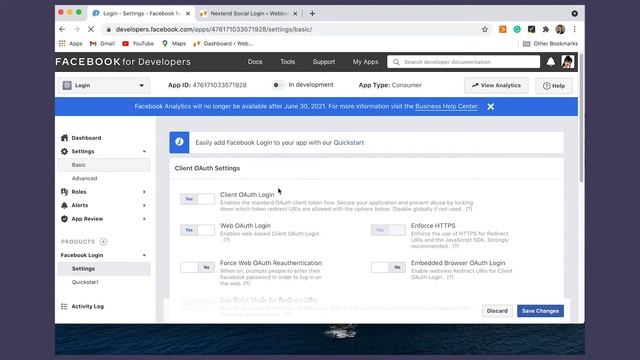Click the Alerts bell icon in sidebar
The width and height of the screenshot is (640, 360).
click(64, 205)
